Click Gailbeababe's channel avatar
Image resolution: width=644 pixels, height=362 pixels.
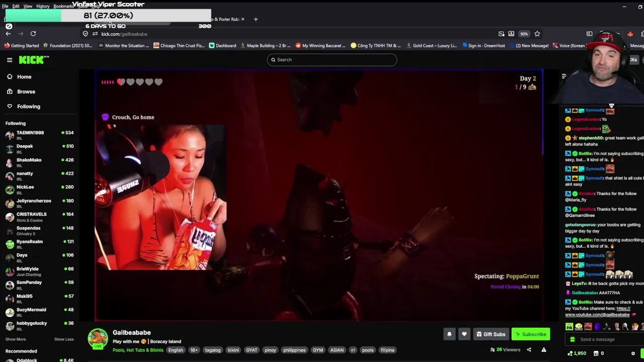pyautogui.click(x=98, y=339)
